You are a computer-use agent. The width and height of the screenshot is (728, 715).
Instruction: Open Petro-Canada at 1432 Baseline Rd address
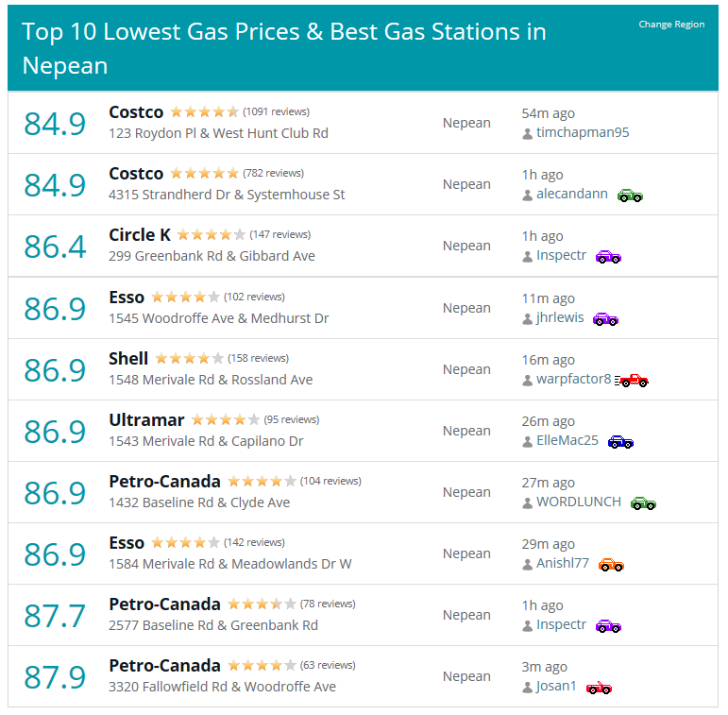[198, 502]
